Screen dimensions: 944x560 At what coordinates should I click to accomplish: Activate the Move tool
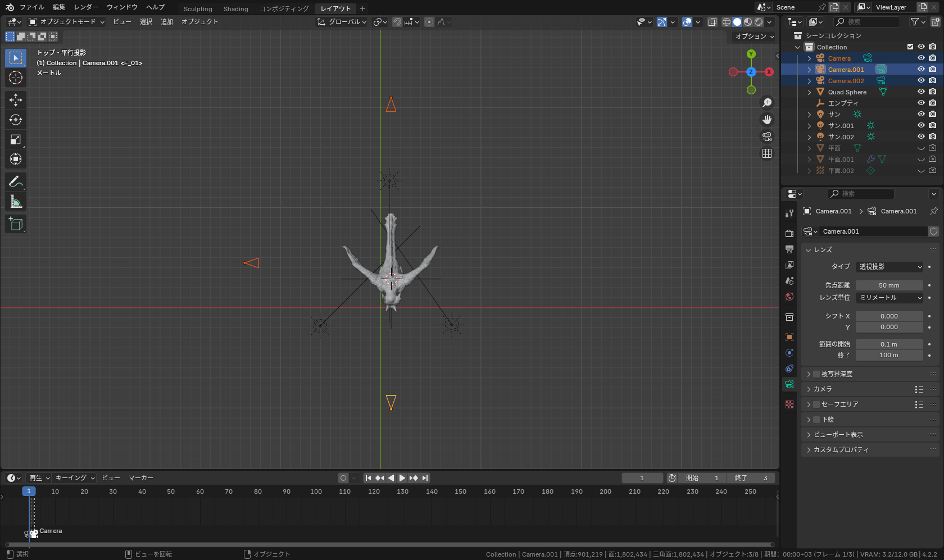click(x=16, y=100)
